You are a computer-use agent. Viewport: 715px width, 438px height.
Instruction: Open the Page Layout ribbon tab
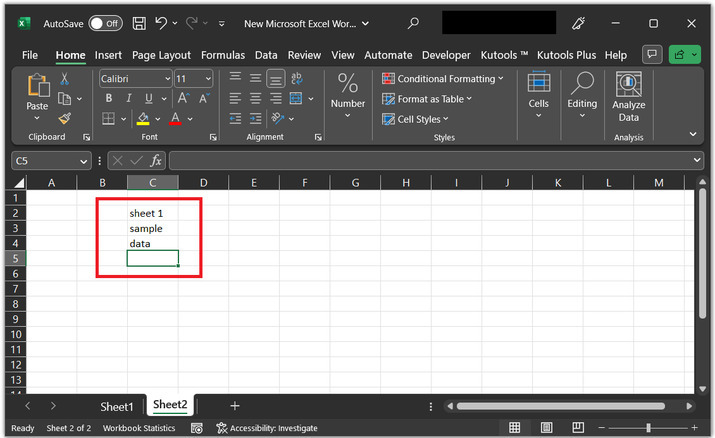[161, 55]
